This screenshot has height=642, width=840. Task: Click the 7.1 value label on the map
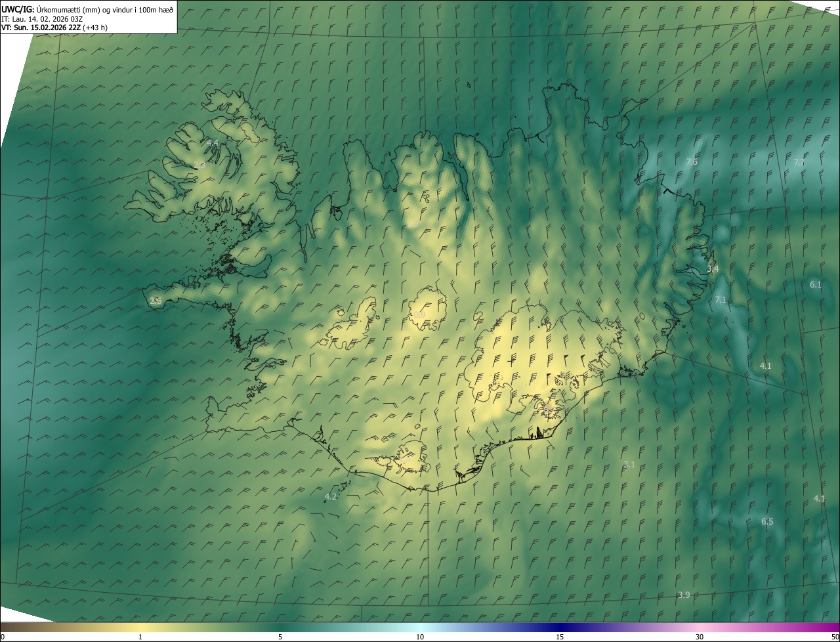click(721, 299)
